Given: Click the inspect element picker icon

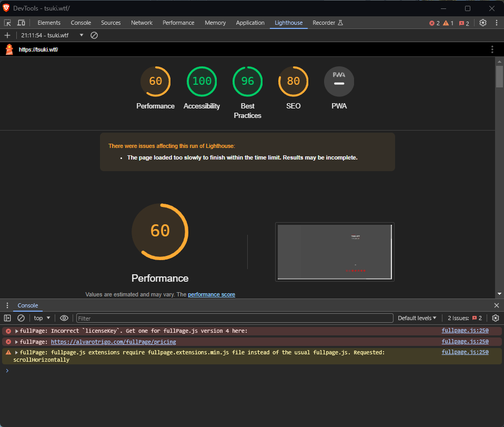Looking at the screenshot, I should 7,23.
